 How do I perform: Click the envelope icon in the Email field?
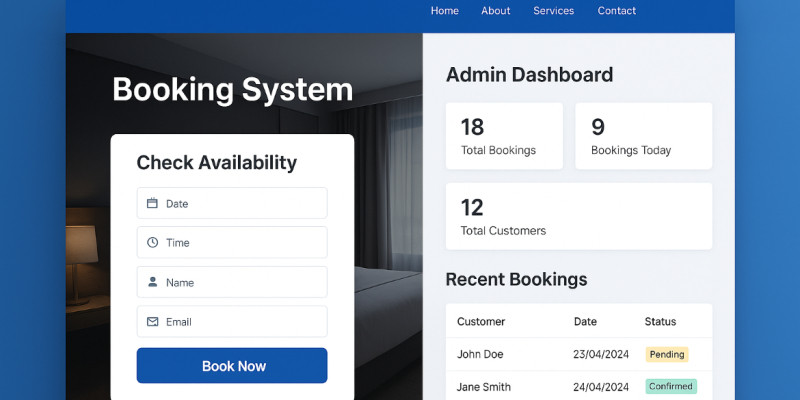pos(153,322)
